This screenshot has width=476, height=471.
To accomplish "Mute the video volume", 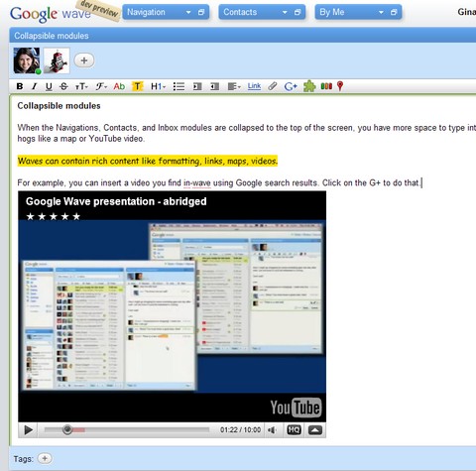I will coord(273,430).
